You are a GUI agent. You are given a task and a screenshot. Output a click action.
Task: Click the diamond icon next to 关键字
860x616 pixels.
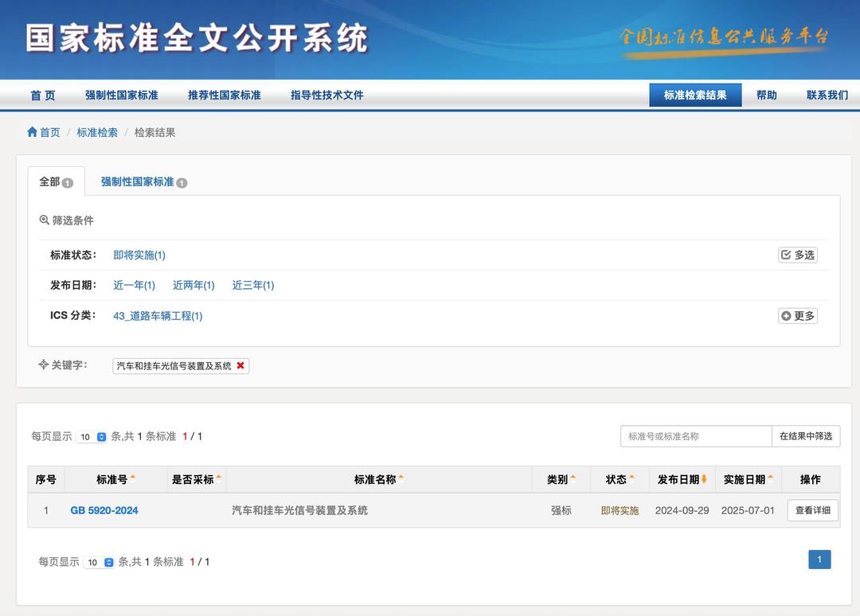[43, 365]
